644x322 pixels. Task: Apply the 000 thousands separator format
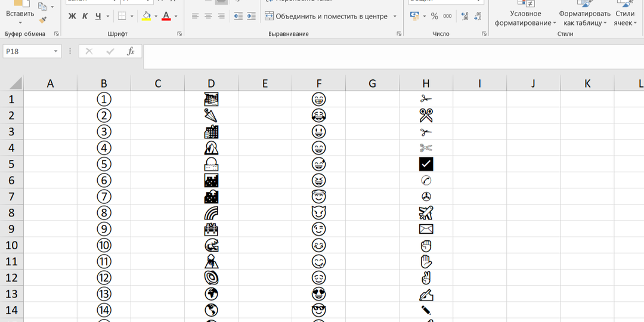447,16
